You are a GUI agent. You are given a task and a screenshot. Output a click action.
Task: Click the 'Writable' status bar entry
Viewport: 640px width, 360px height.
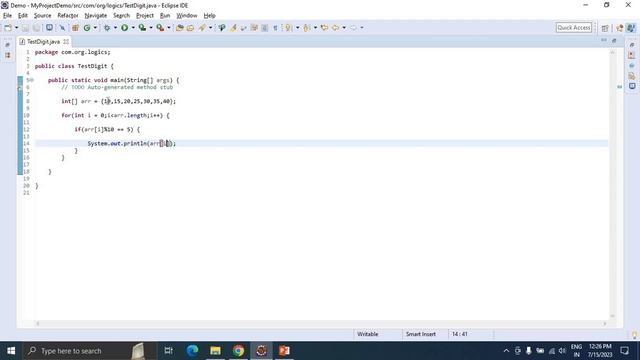pyautogui.click(x=367, y=334)
